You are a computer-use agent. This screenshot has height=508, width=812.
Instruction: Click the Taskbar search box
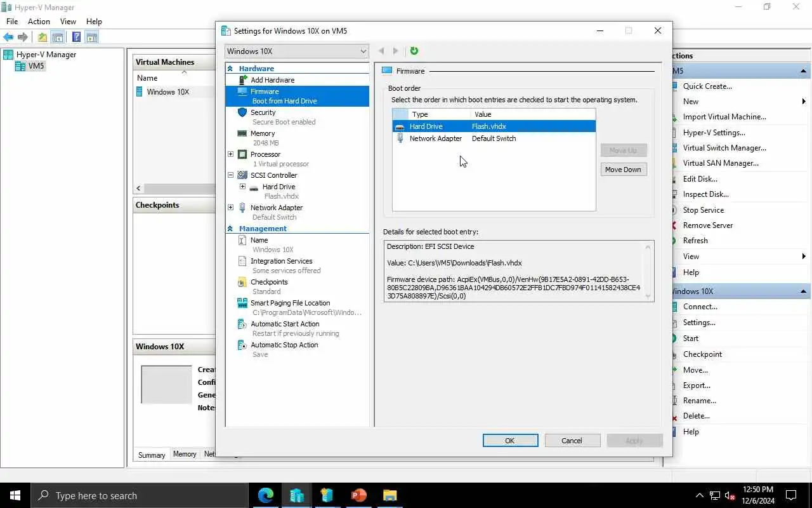140,496
